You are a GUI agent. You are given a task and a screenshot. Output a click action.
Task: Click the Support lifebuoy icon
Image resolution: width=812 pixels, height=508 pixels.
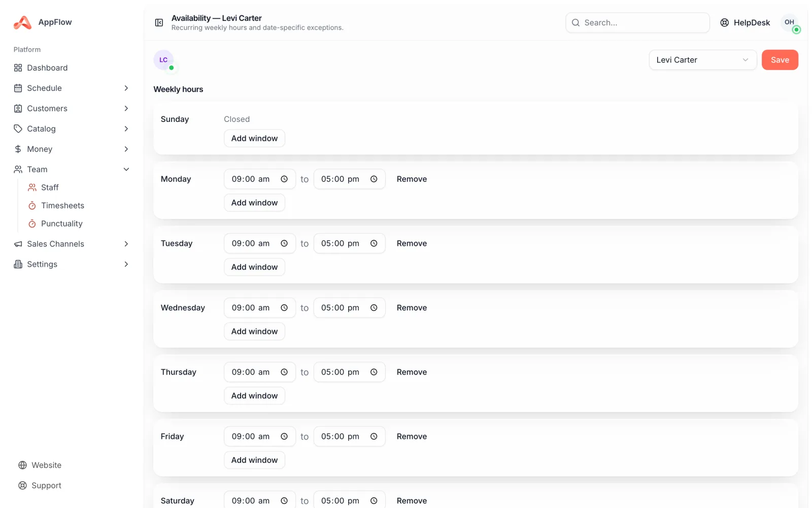coord(22,485)
